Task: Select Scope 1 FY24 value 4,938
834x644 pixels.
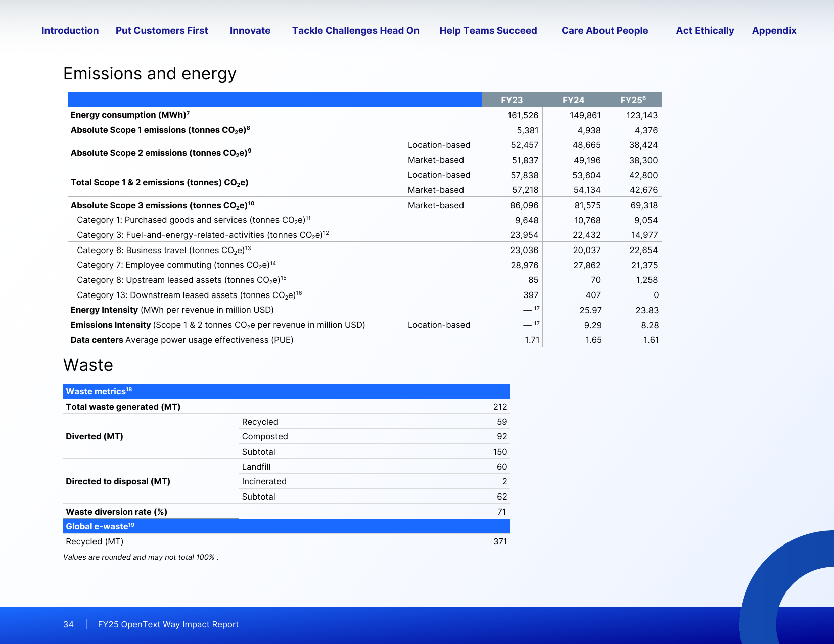Action: coord(589,130)
